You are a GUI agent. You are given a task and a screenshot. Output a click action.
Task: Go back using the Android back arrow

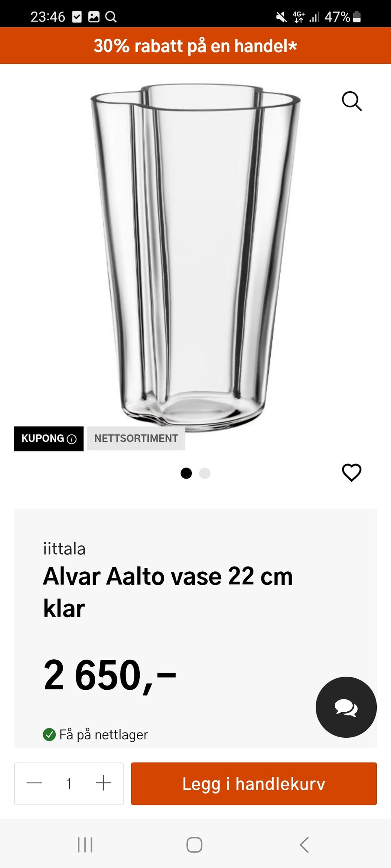(304, 845)
